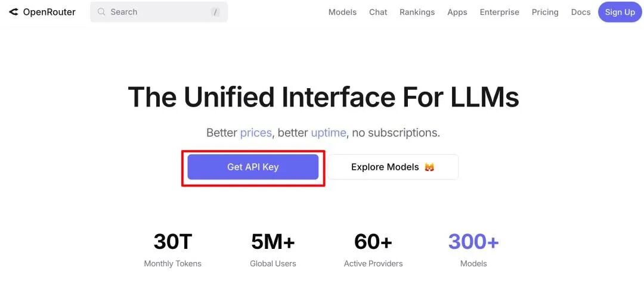
Task: Click the OpenRouter brand name text
Action: [49, 13]
